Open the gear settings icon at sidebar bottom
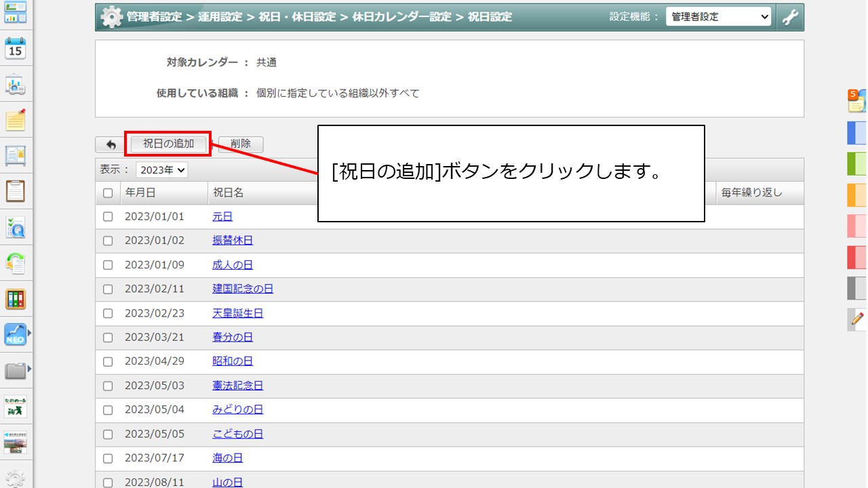The height and width of the screenshot is (488, 868). (15, 479)
